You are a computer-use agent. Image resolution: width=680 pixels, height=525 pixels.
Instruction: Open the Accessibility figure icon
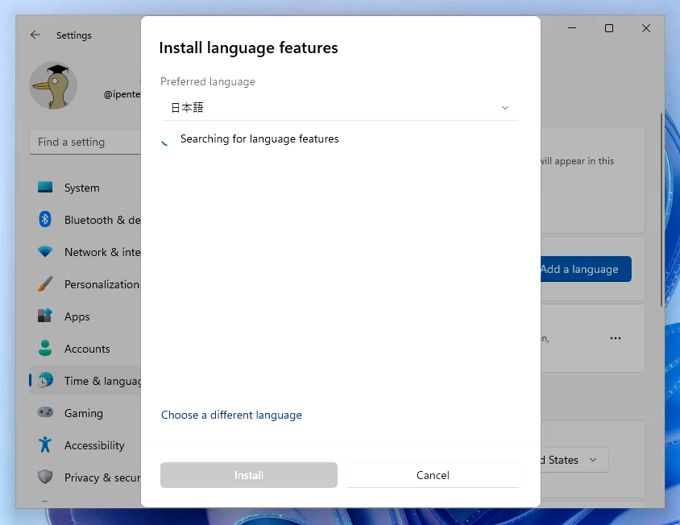[45, 445]
